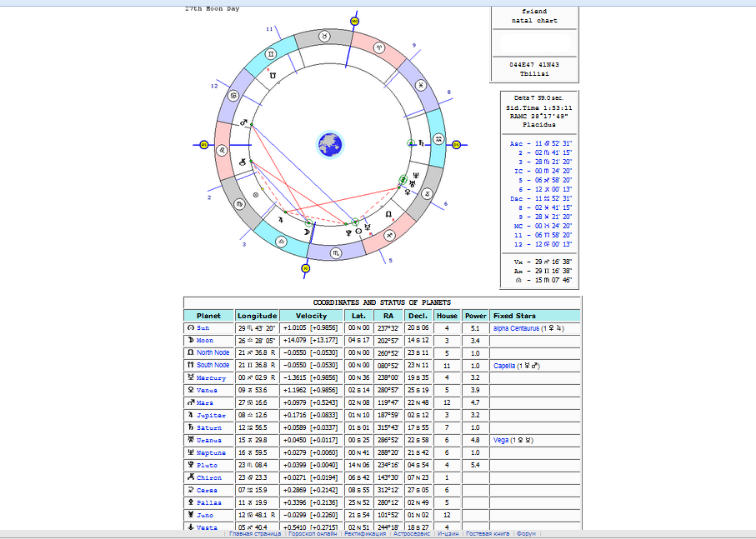This screenshot has width=756, height=539.
Task: Open the Sun planet link
Action: click(203, 328)
